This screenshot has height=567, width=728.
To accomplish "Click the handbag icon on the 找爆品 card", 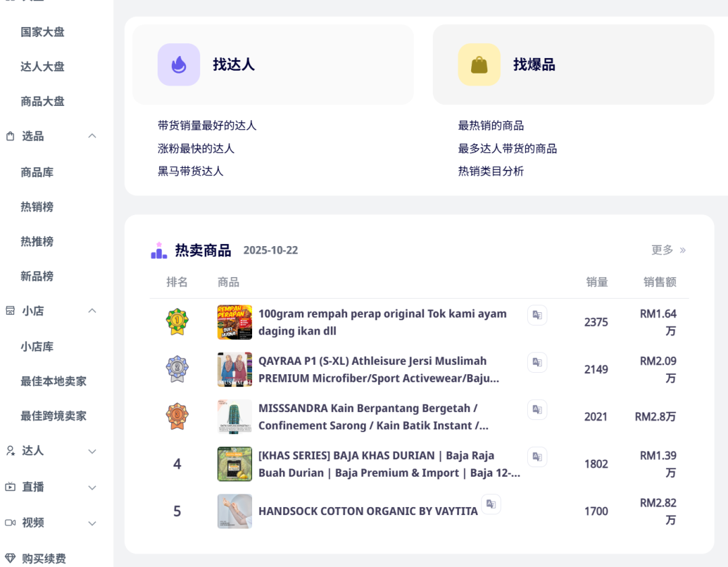I will [x=479, y=64].
